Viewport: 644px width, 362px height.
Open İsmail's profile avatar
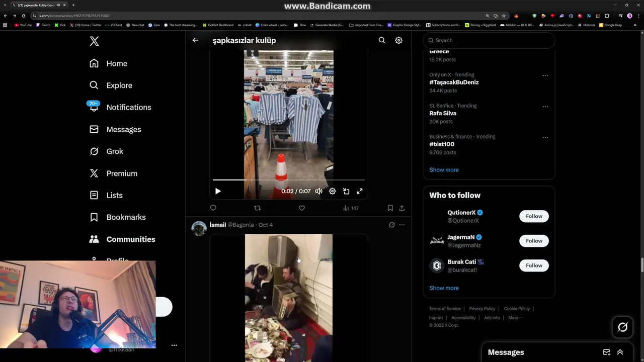coord(199,228)
